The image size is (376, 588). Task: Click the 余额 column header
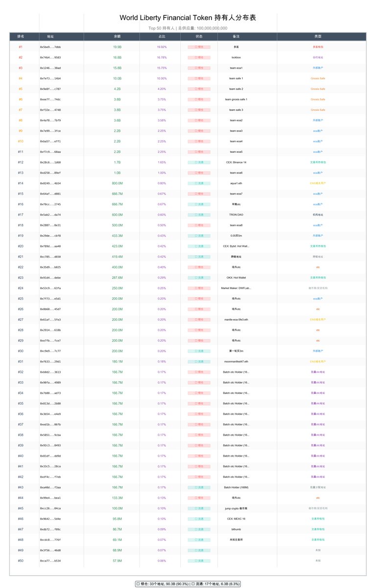[117, 36]
